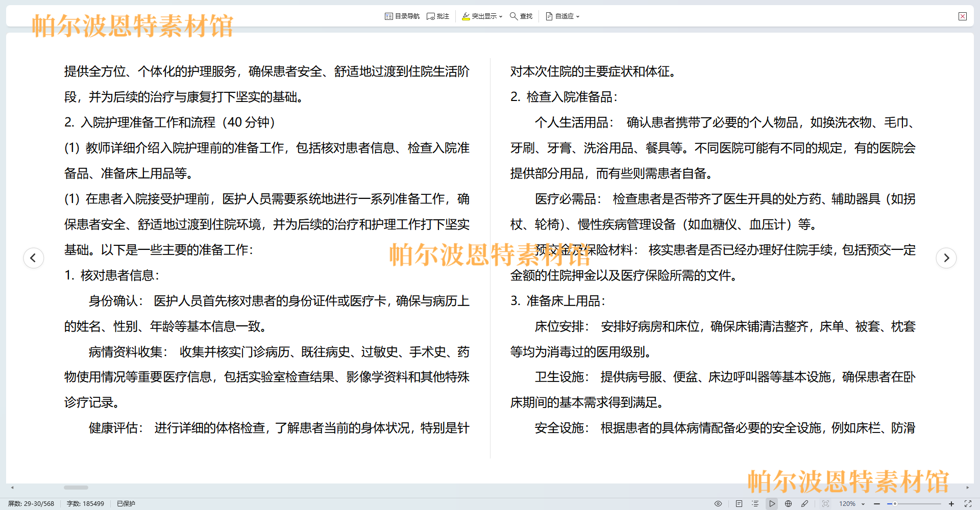Switch to web layout globe icon
This screenshot has width=980, height=510.
(x=789, y=503)
